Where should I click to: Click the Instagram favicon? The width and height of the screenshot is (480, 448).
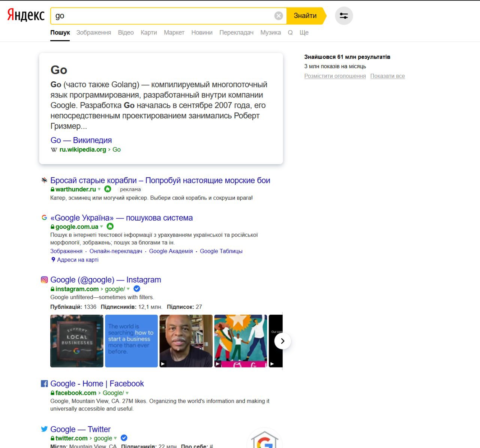[x=44, y=279]
